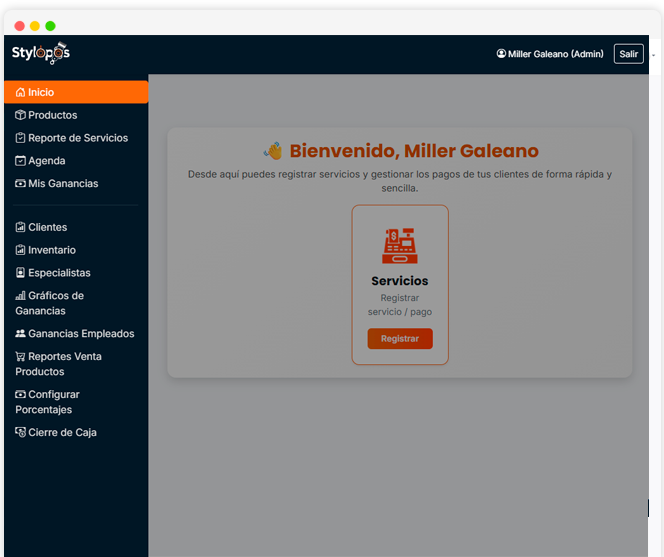Click the Salir logout button
664x557 pixels.
click(x=628, y=54)
